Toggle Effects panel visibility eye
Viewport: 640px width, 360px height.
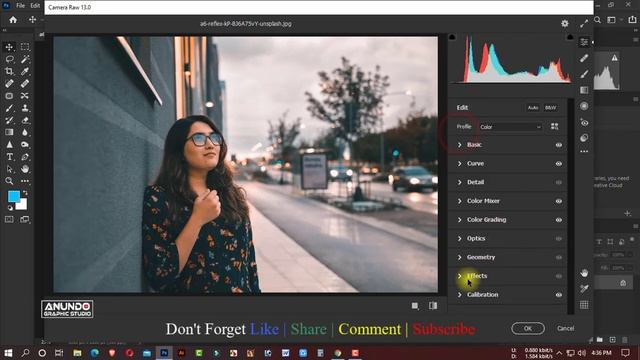tap(559, 276)
